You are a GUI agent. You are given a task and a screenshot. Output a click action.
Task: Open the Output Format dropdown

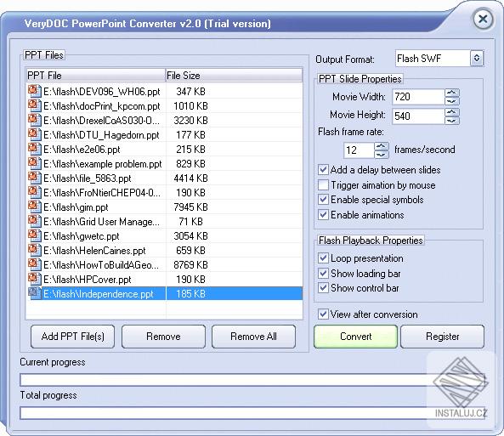pyautogui.click(x=477, y=58)
